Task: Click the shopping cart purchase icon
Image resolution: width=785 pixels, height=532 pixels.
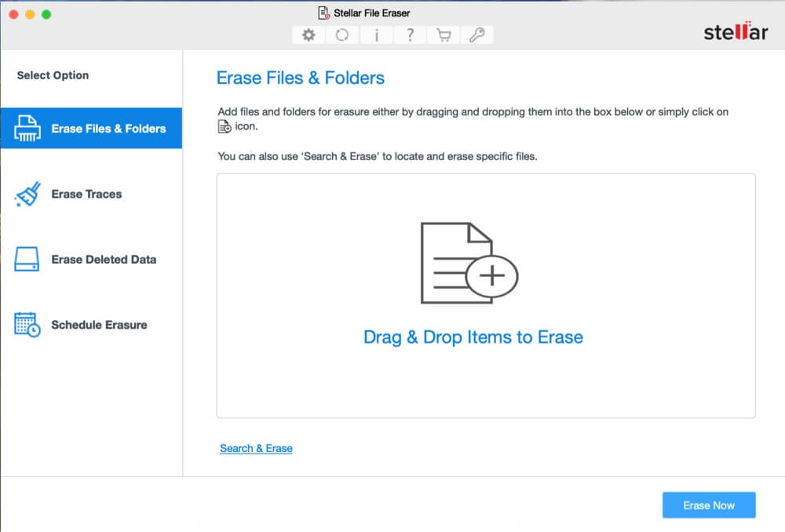Action: (x=444, y=35)
